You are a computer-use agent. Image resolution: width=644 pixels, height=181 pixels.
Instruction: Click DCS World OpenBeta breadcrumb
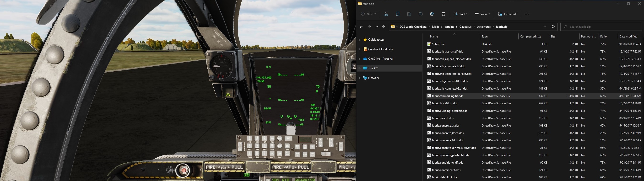[x=413, y=27]
